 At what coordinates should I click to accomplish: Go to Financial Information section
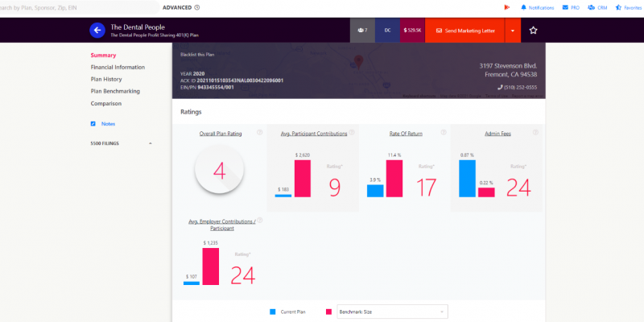[x=118, y=67]
